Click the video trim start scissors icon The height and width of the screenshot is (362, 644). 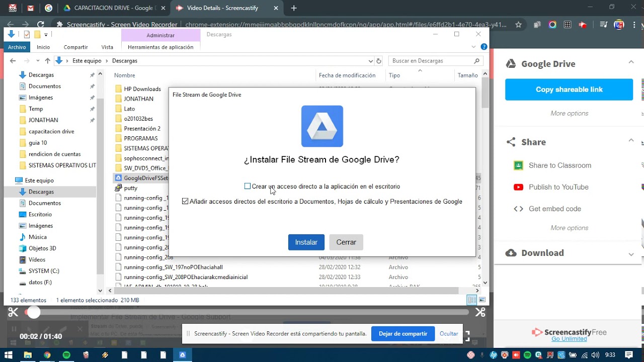click(x=13, y=312)
